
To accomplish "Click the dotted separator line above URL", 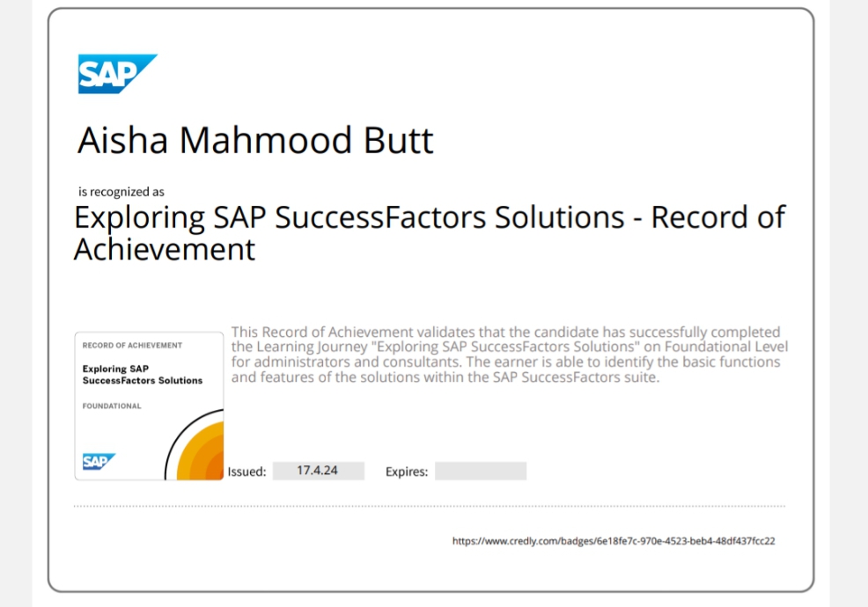I will coord(429,507).
